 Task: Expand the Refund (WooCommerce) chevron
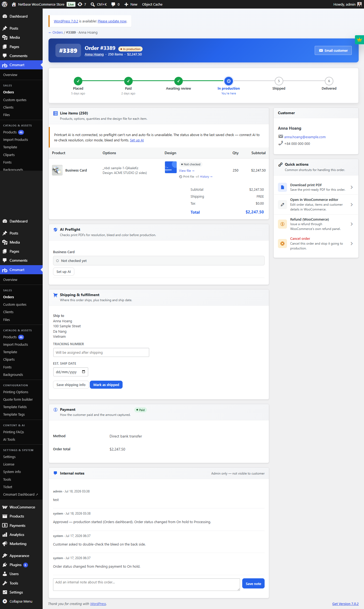click(x=352, y=224)
